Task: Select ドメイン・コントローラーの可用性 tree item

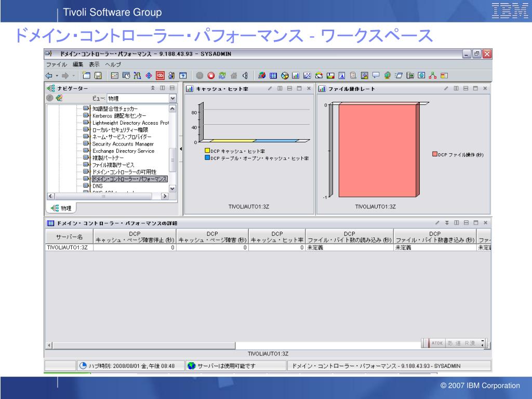Action: coord(125,172)
